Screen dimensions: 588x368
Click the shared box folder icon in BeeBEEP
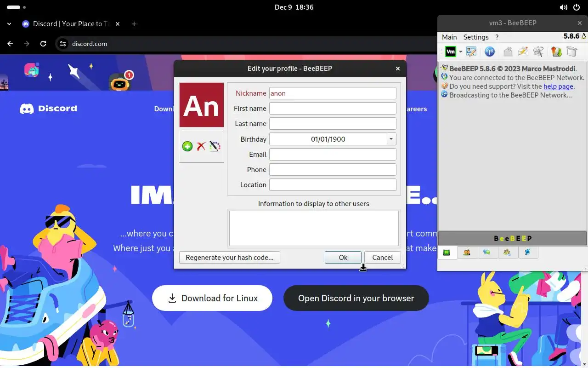pos(571,52)
